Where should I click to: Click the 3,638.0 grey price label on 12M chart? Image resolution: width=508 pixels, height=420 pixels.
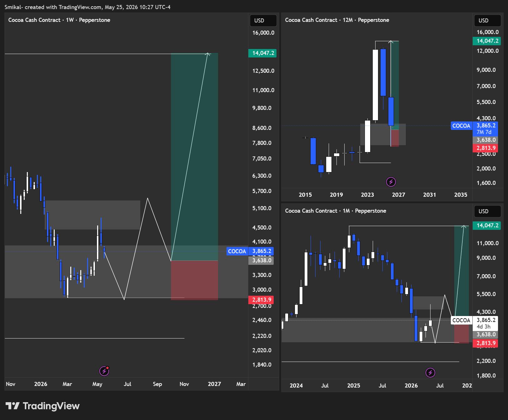[x=486, y=140]
